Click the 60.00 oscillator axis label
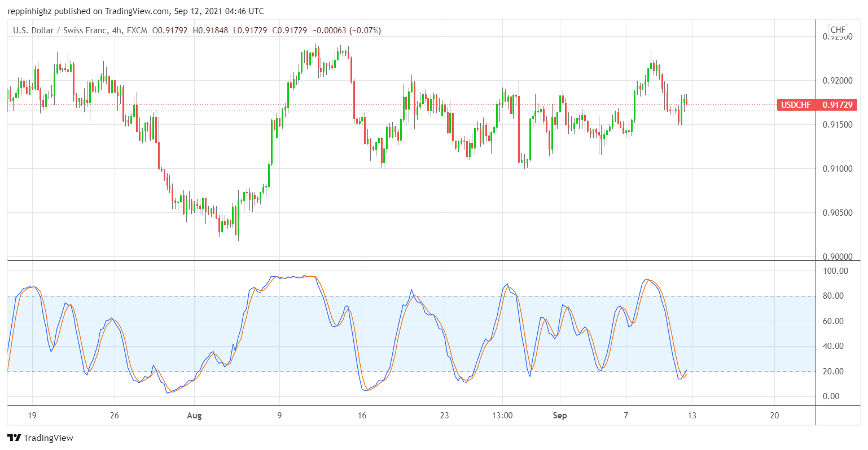The image size is (868, 450). [833, 321]
